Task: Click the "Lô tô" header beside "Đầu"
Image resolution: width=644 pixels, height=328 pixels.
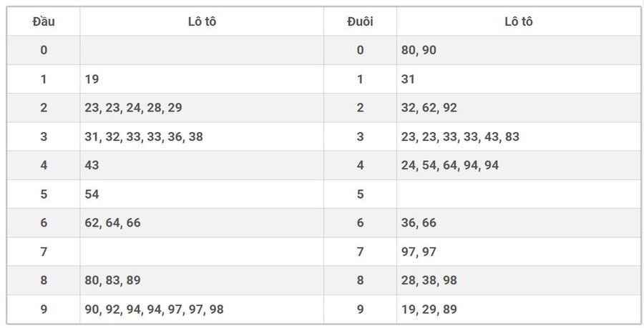Action: [202, 21]
